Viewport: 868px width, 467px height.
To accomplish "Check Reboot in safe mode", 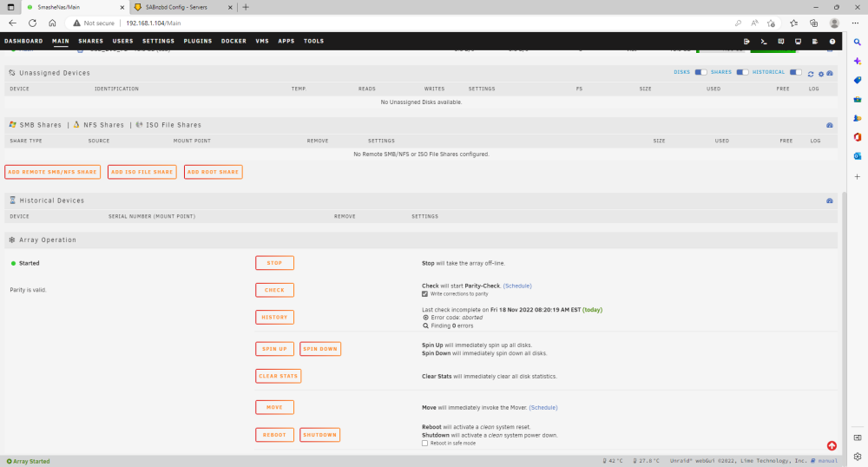I will pos(424,444).
